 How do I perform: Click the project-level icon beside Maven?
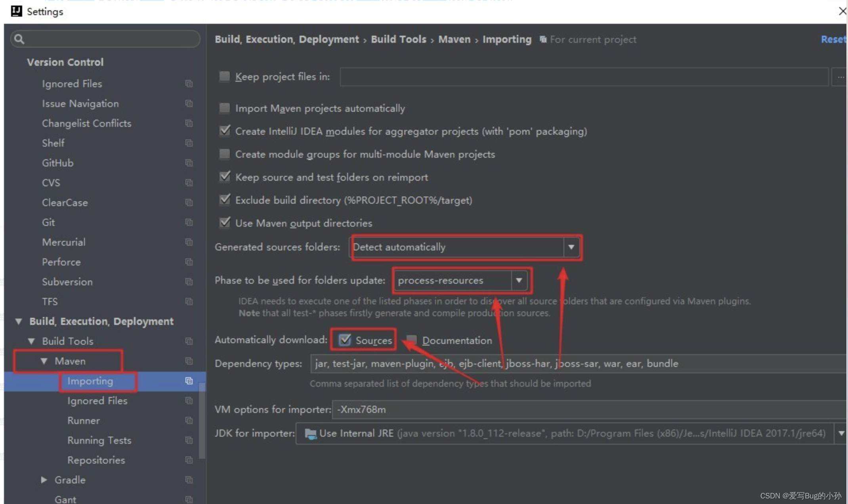[189, 361]
